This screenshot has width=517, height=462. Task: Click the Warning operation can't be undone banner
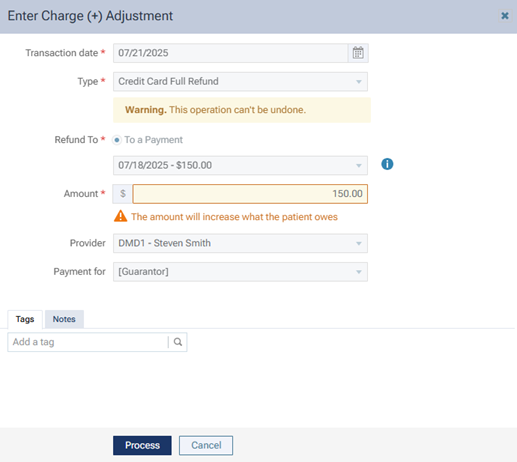tap(242, 110)
